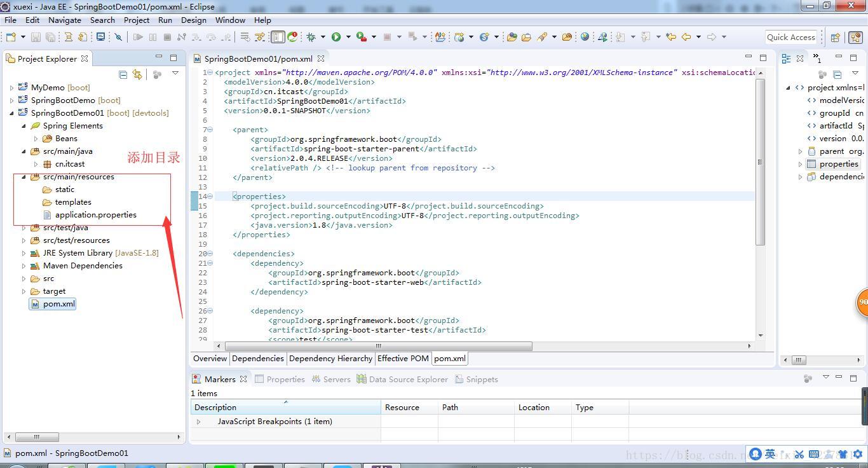Open the dropdown next to the New icon
Viewport: 868px width, 468px height.
tap(23, 37)
